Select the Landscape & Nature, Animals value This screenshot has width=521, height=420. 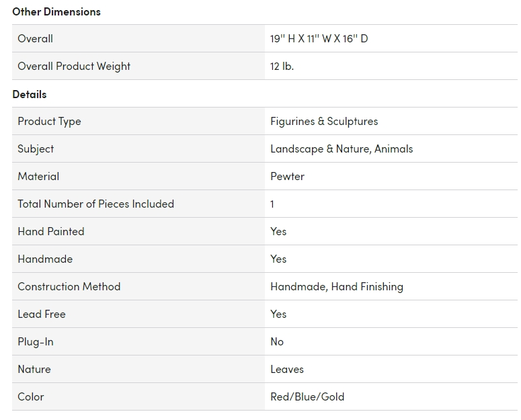[x=342, y=149]
